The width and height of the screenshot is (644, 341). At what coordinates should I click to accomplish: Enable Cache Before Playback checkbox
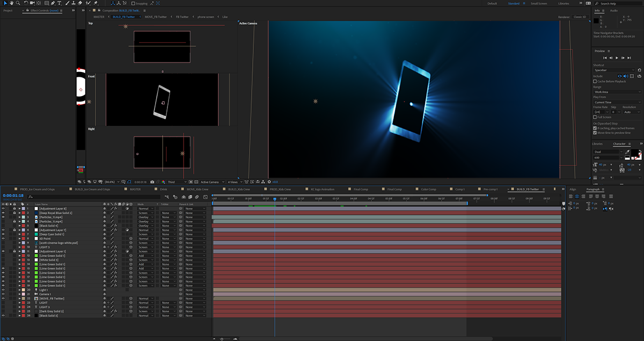(x=595, y=81)
